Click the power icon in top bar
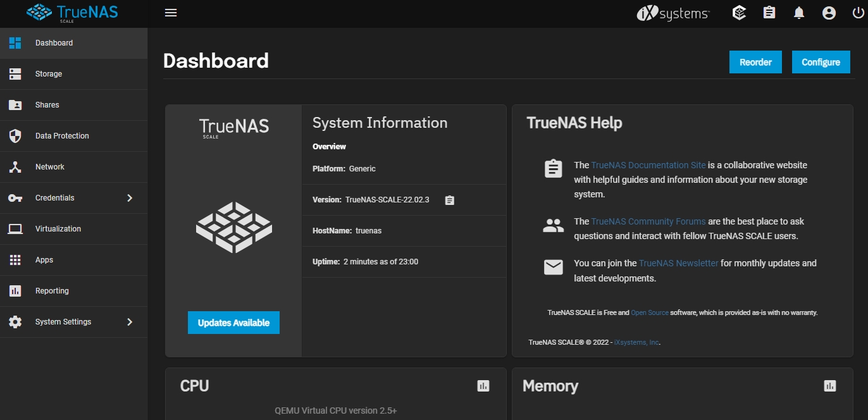Image resolution: width=868 pixels, height=420 pixels. tap(858, 13)
